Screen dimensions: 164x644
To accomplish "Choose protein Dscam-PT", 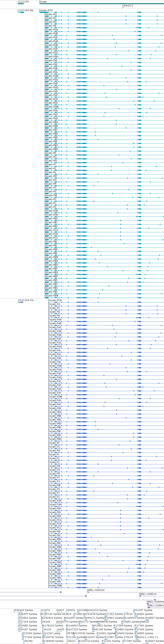I will point(54,477).
